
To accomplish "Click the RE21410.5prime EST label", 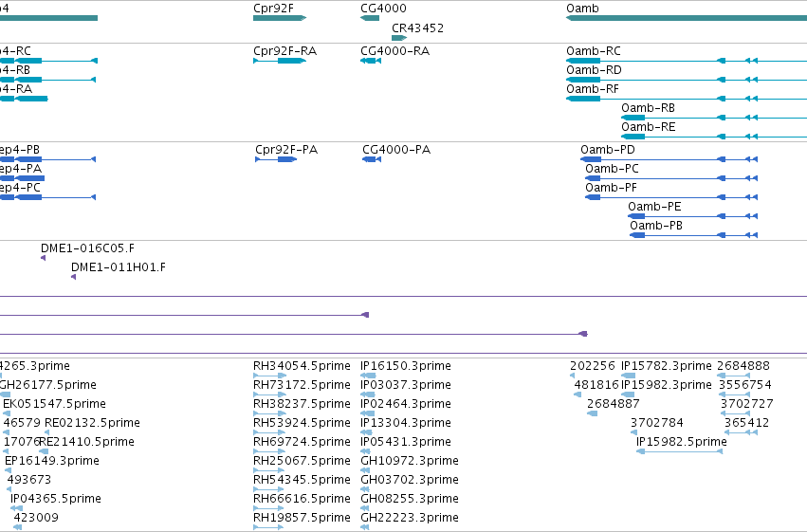I will pyautogui.click(x=87, y=442).
